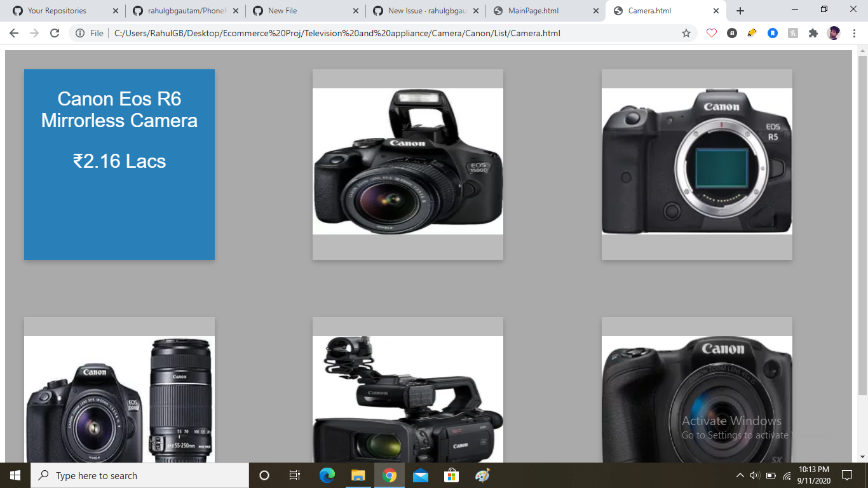Image resolution: width=868 pixels, height=488 pixels.
Task: Close the MainPage.html tab
Action: pos(595,11)
